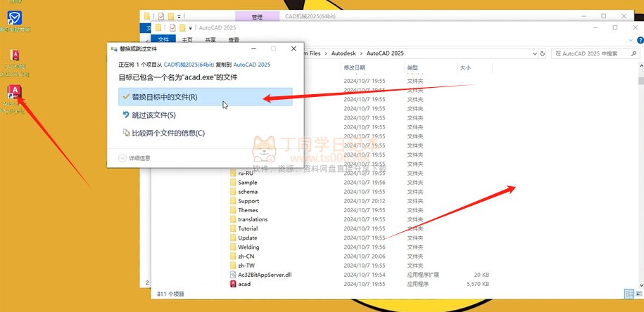Expand 详细信息 in the replace dialog

(x=134, y=158)
